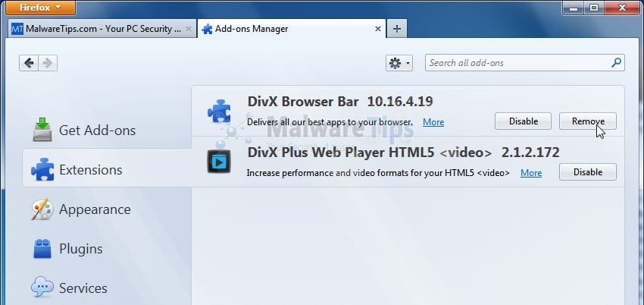Open the Plugins category
The height and width of the screenshot is (305, 644).
107,249
